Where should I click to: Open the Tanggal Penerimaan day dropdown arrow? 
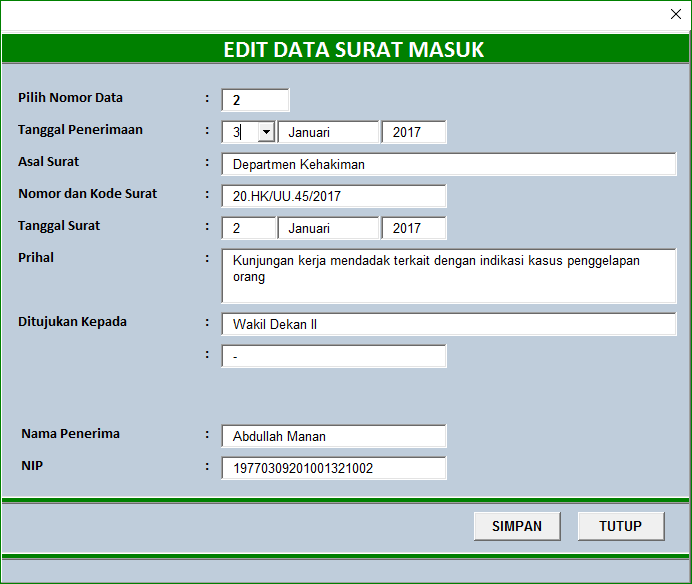tap(266, 132)
